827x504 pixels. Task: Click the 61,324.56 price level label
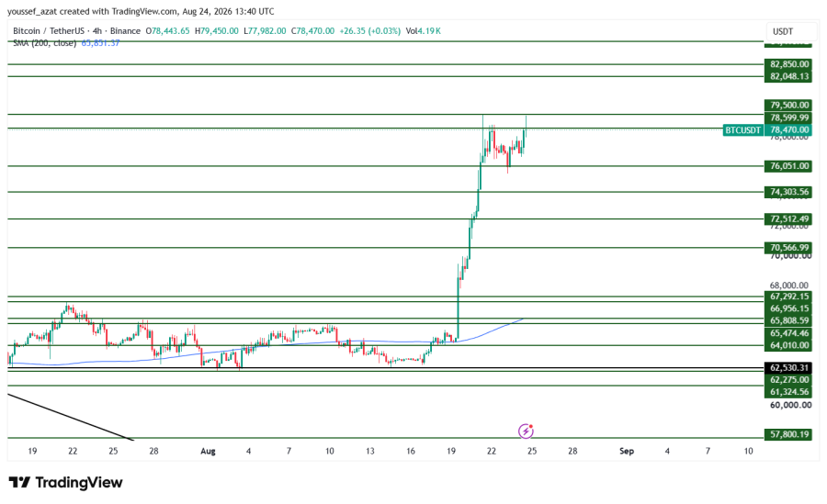tap(788, 392)
